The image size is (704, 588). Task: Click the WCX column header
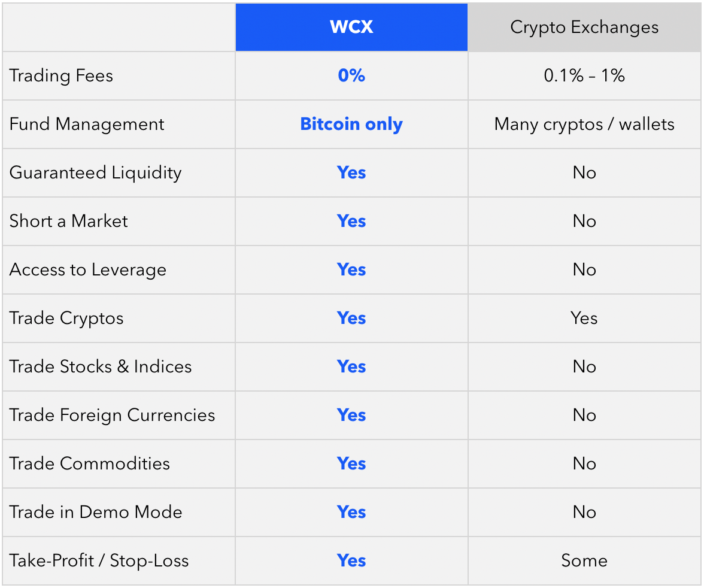tap(351, 27)
